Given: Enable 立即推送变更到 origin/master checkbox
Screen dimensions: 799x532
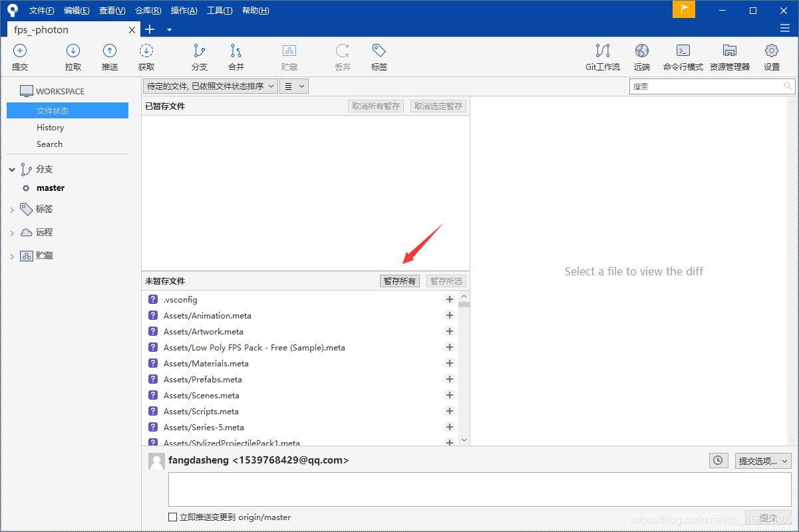Looking at the screenshot, I should pyautogui.click(x=173, y=517).
